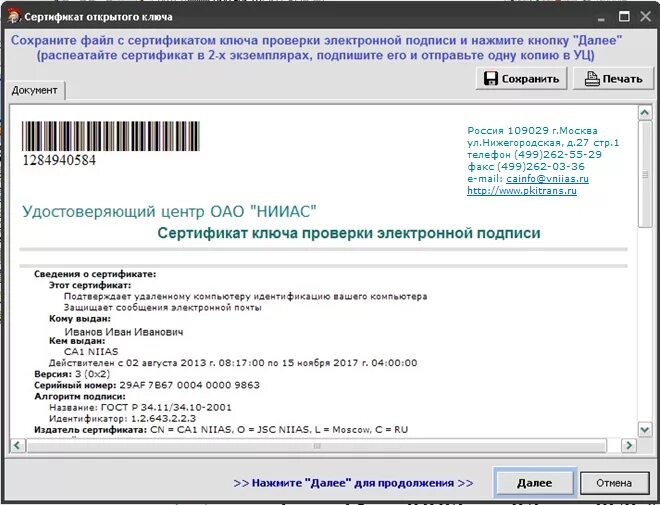Open the cainfo@vniias.ru email link
Image resolution: width=660 pixels, height=505 pixels.
[x=547, y=178]
